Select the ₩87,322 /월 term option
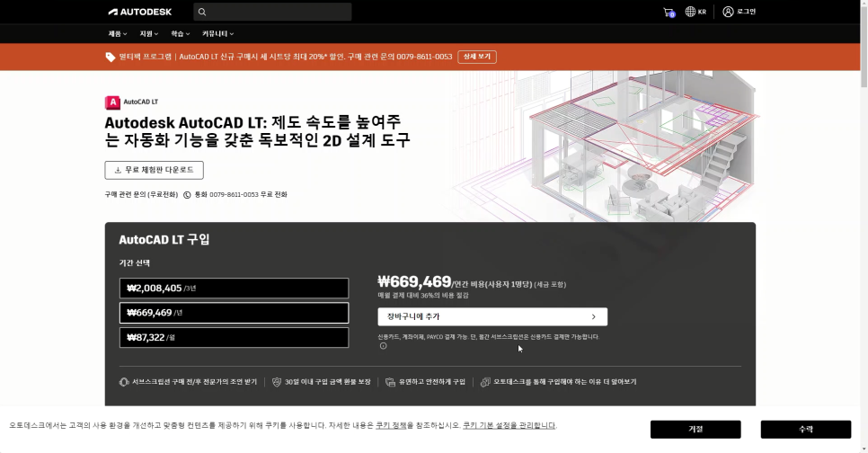868x453 pixels. (x=235, y=338)
